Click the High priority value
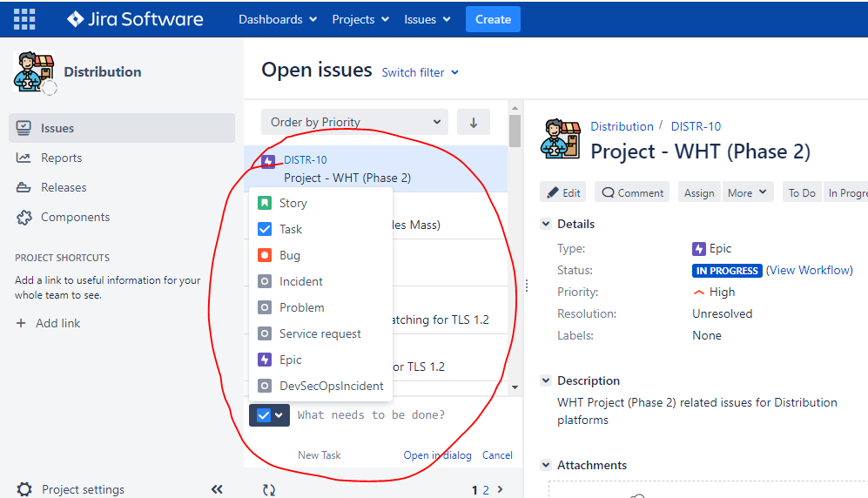 coord(722,292)
